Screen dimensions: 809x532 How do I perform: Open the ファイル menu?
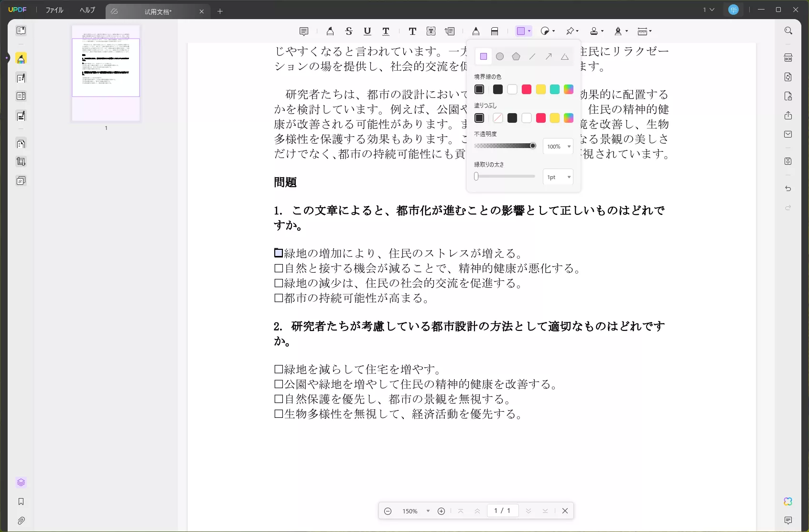click(54, 10)
